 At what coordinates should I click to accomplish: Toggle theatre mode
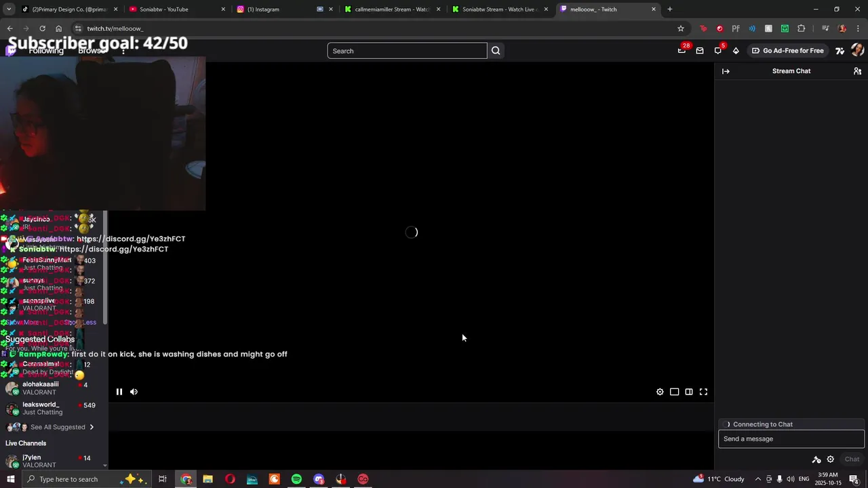(x=689, y=392)
